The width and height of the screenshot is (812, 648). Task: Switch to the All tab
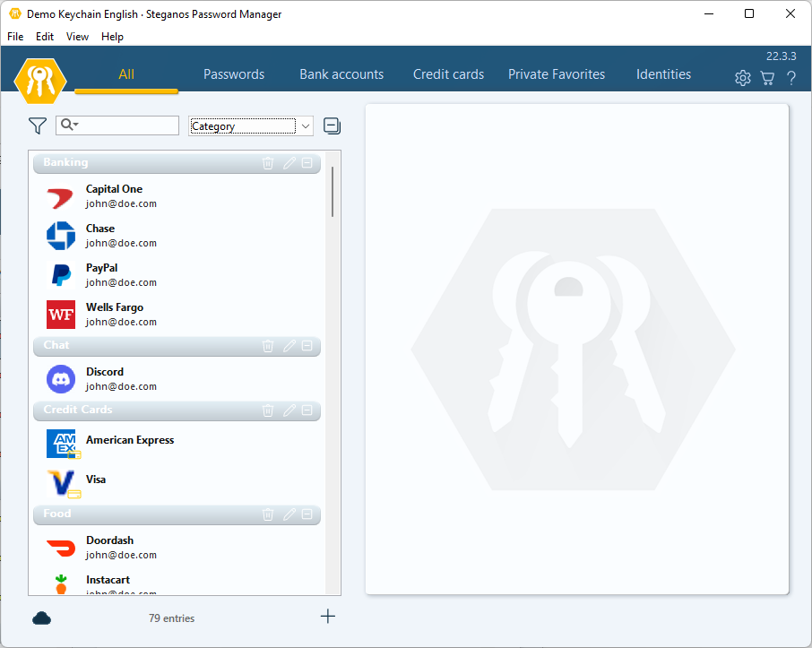[x=126, y=74]
